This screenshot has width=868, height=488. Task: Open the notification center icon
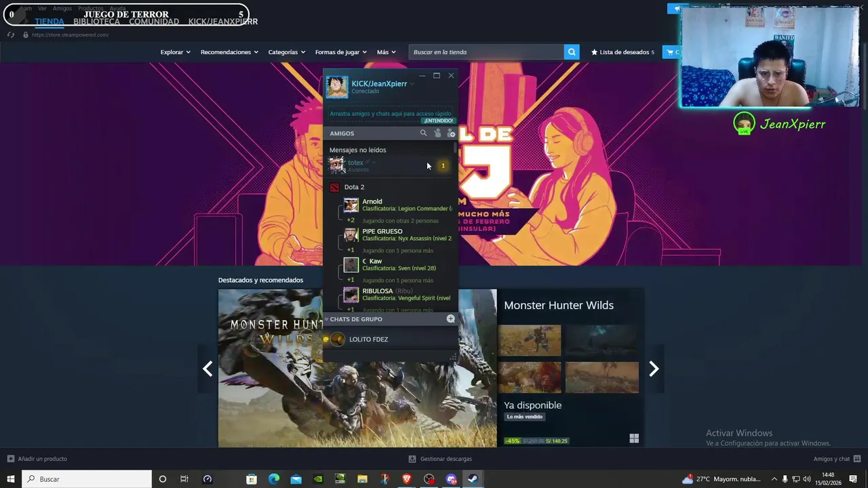click(x=853, y=479)
